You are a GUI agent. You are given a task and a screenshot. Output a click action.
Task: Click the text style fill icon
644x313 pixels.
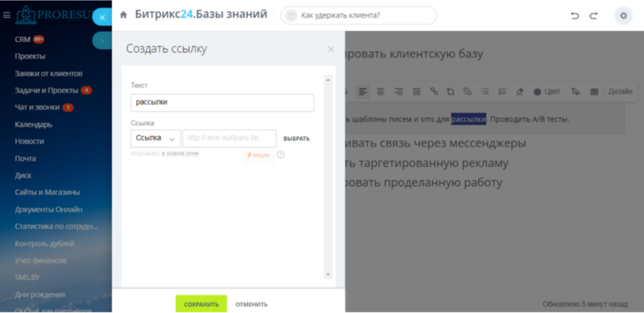point(575,92)
